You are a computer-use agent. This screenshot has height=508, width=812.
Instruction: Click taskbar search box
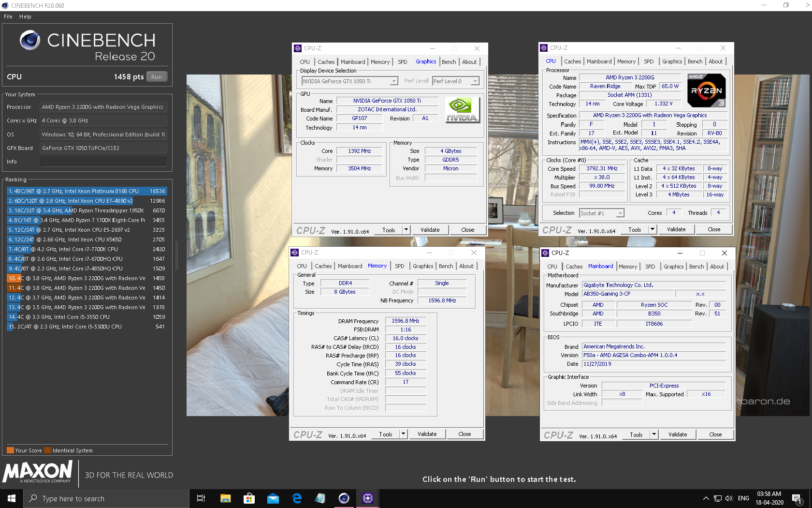(106, 498)
